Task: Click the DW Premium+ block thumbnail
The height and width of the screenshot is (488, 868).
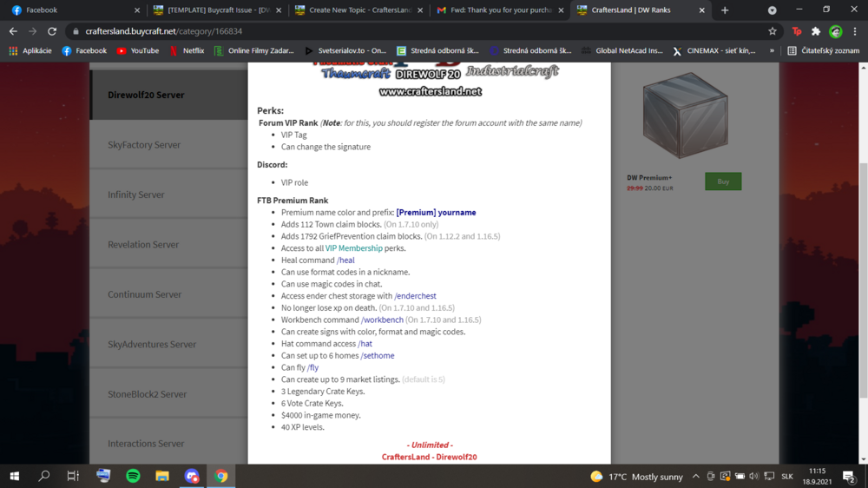Action: tap(686, 115)
